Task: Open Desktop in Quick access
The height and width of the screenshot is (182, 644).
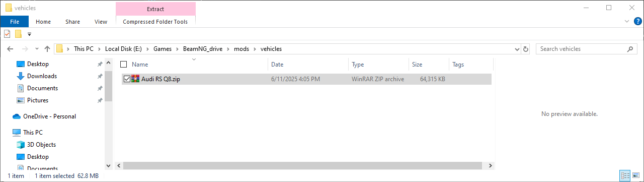Action: (x=38, y=64)
